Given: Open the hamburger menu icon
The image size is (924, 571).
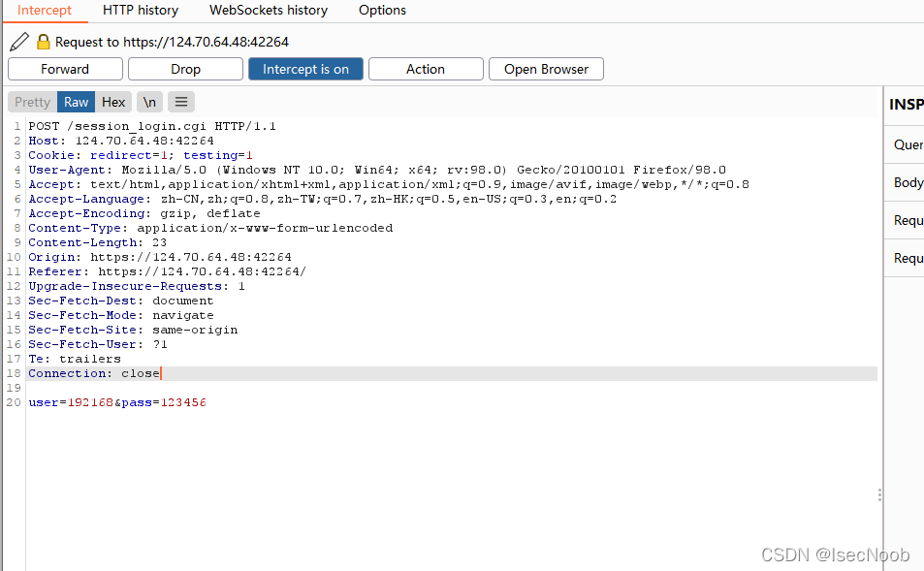Looking at the screenshot, I should [181, 102].
